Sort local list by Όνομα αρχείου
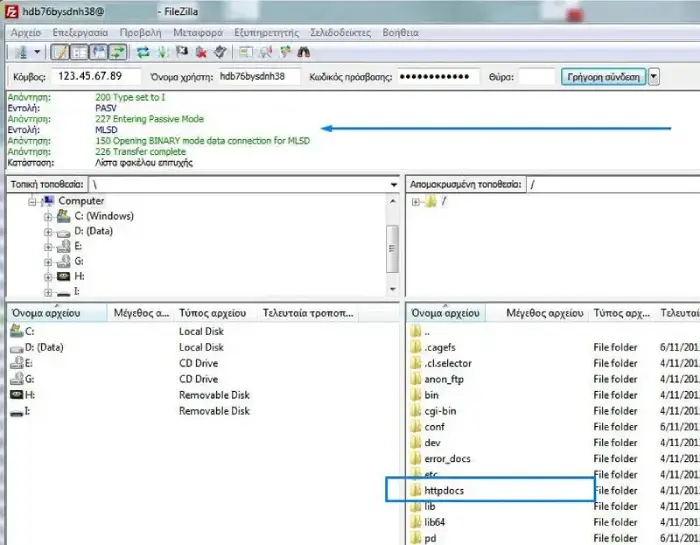The height and width of the screenshot is (545, 700). (57, 313)
